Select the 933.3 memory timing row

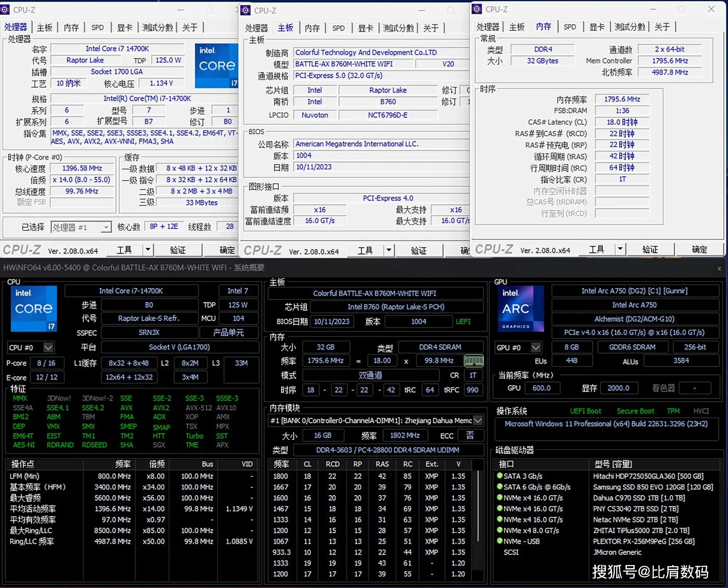371,552
